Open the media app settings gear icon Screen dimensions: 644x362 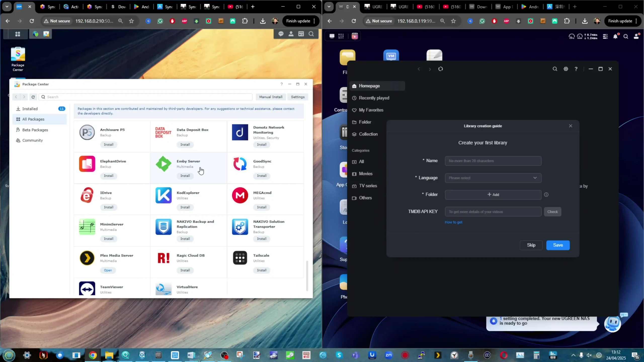[x=566, y=69]
